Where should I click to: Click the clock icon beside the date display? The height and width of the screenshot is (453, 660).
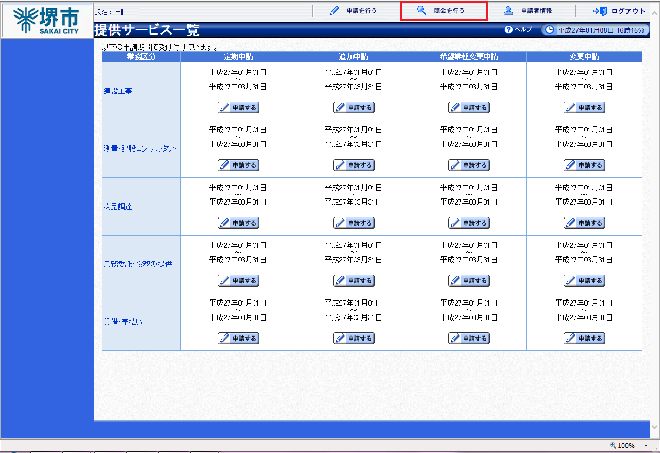(549, 30)
